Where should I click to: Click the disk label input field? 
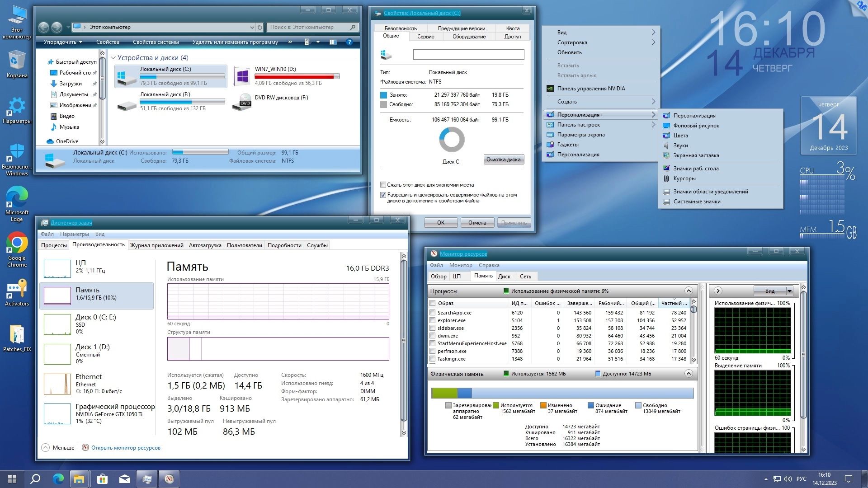(x=468, y=55)
